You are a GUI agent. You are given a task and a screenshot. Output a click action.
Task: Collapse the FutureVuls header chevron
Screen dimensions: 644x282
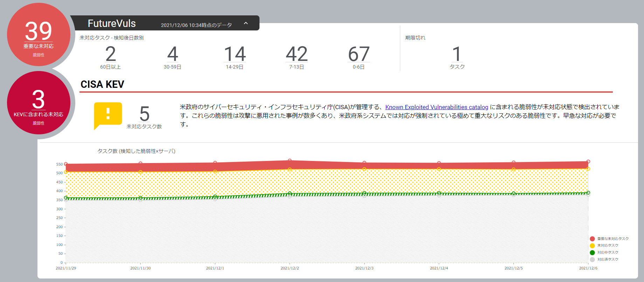tap(246, 23)
